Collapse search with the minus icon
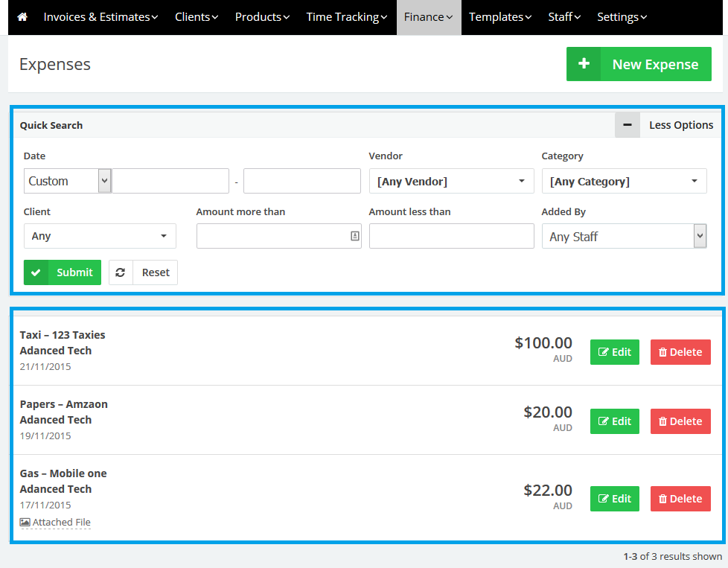 628,125
